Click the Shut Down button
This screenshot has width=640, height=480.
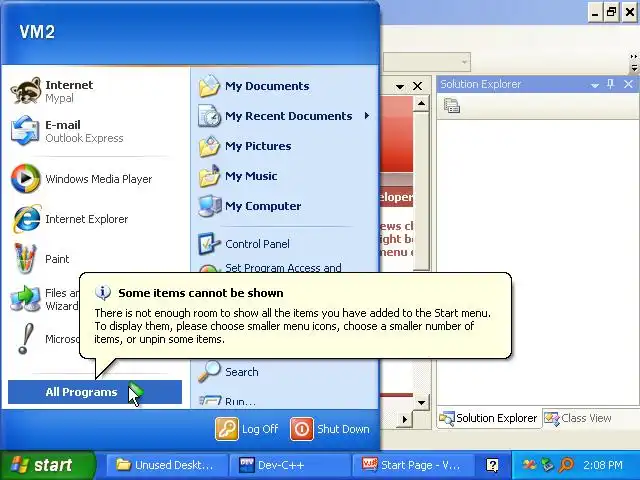pyautogui.click(x=330, y=429)
